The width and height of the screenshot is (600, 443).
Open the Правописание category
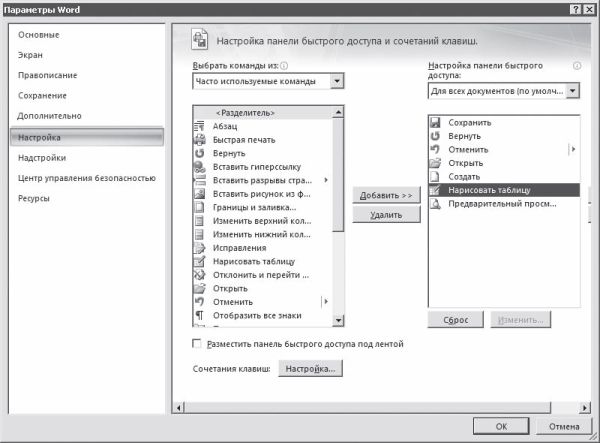pos(47,75)
